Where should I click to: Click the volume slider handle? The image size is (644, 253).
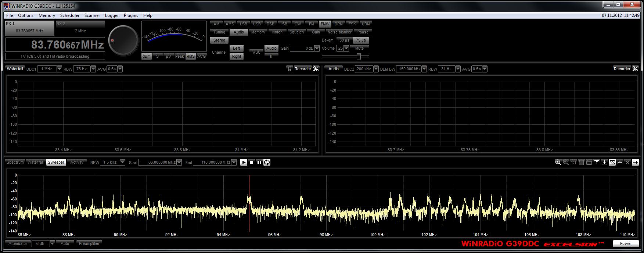359,56
